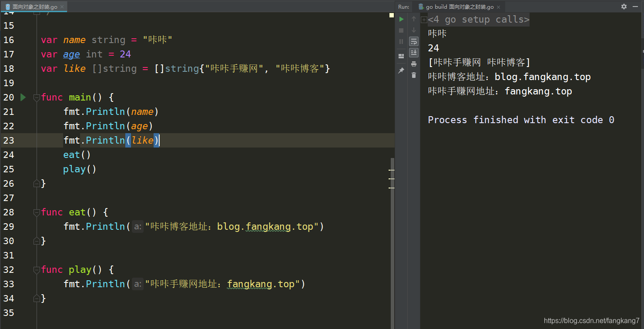Click play function closing fold marker at line 34
Viewport: 644px width, 329px height.
coord(37,299)
